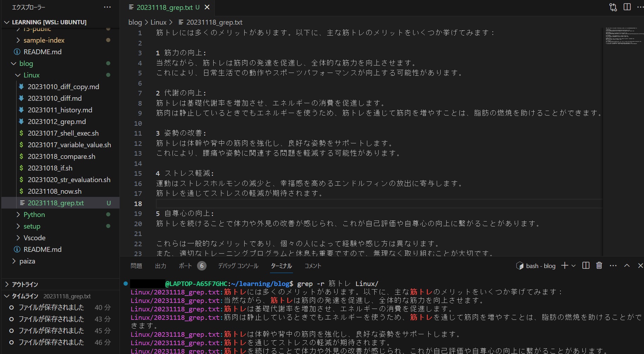Switch to the デバッグ コンソール tab
The width and height of the screenshot is (644, 354).
(238, 266)
